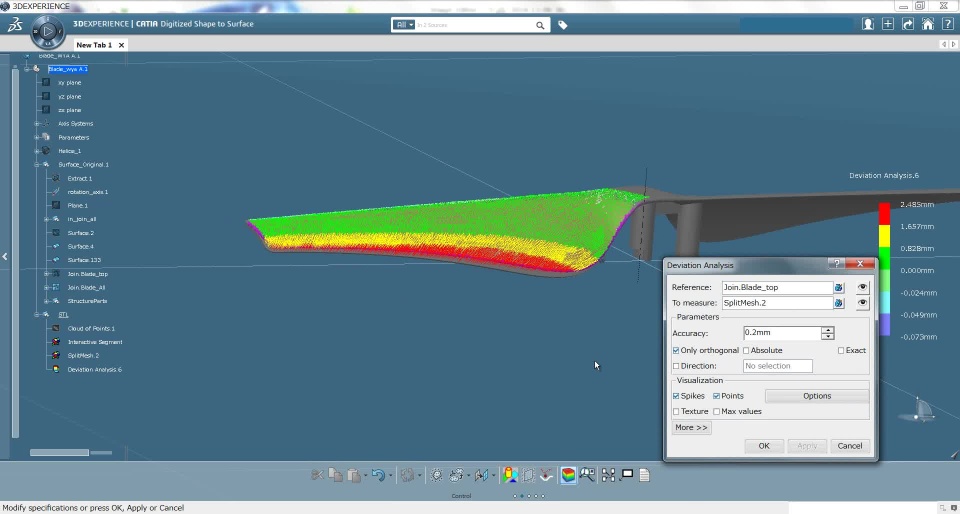This screenshot has height=514, width=960.
Task: Expand the StructureParts node
Action: [47, 301]
